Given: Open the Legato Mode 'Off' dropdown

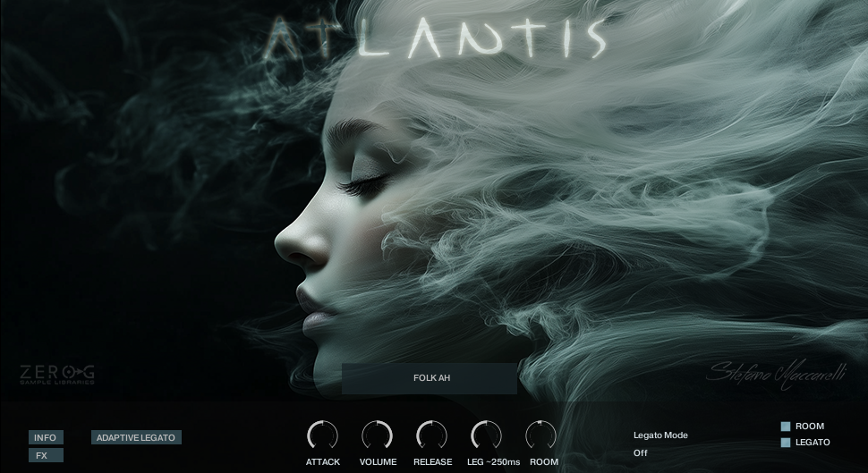Looking at the screenshot, I should [x=641, y=452].
